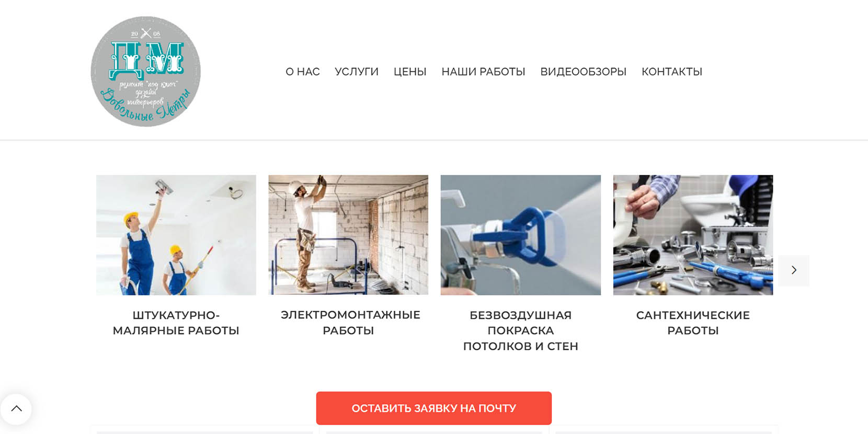Click ОСТАВИТЬ ЗАЯВКУ НА ПОЧТУ button
868x434 pixels.
click(434, 408)
